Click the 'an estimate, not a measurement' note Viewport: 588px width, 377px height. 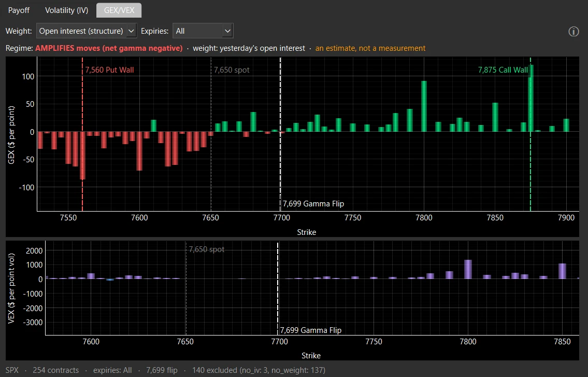coord(370,48)
